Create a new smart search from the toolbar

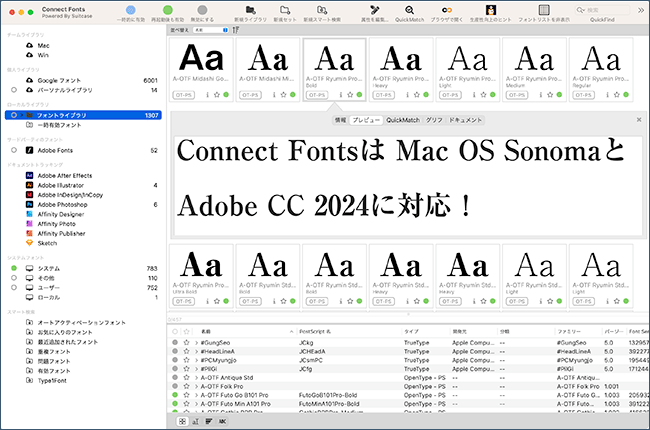pyautogui.click(x=322, y=10)
